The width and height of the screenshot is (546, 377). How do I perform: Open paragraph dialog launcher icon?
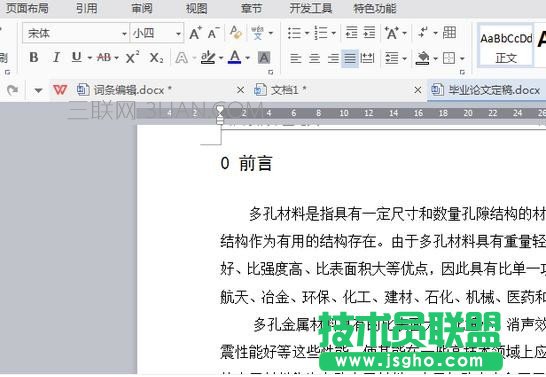[462, 72]
